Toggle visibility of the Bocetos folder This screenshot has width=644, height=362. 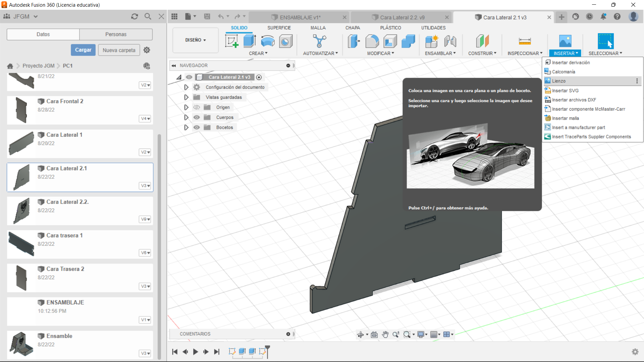(x=197, y=127)
